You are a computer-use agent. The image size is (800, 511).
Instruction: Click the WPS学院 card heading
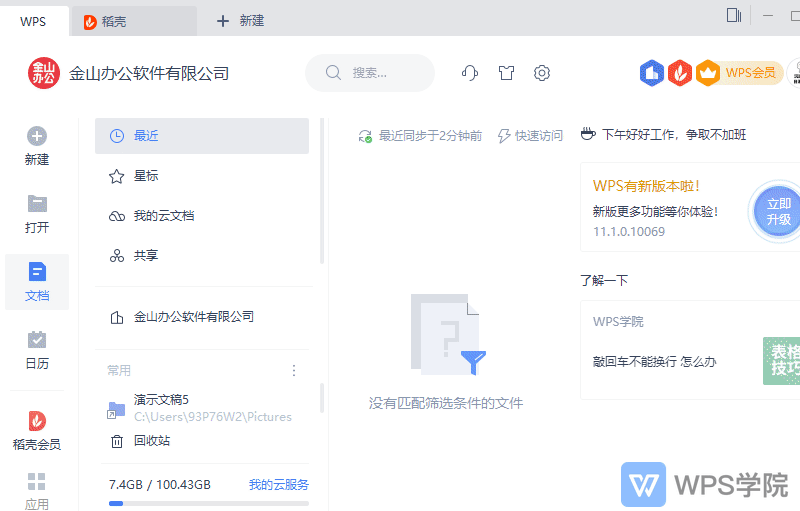(x=618, y=322)
